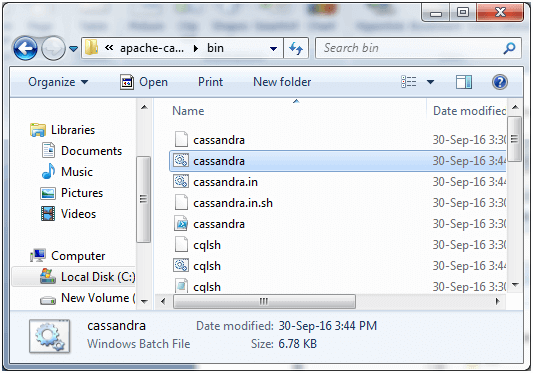Create a New folder
This screenshot has height=373, width=533.
282,82
